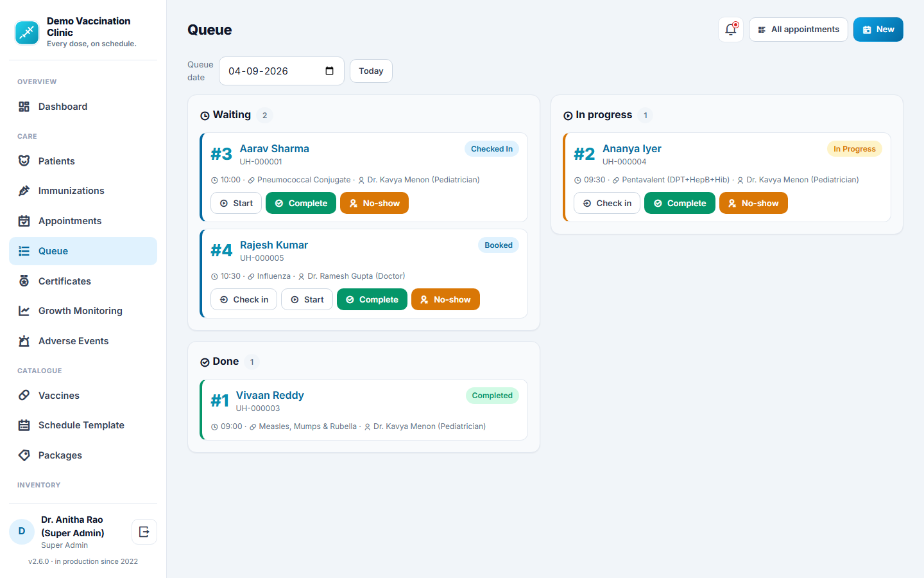Open the Vaccines catalogue

click(83, 396)
